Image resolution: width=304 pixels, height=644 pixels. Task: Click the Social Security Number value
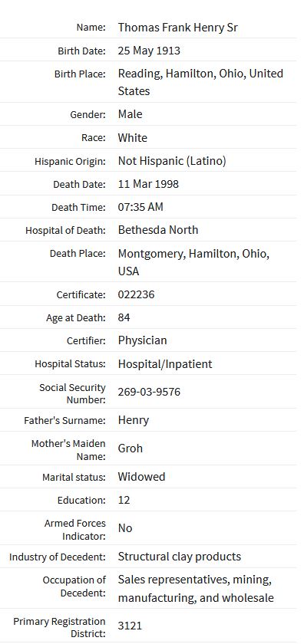pos(149,392)
